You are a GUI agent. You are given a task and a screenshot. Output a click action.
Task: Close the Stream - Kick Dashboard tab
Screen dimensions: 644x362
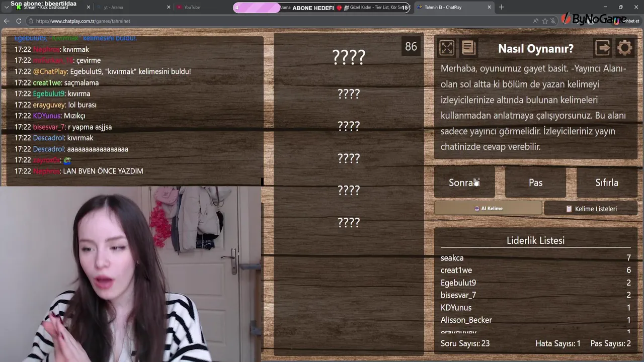(89, 7)
